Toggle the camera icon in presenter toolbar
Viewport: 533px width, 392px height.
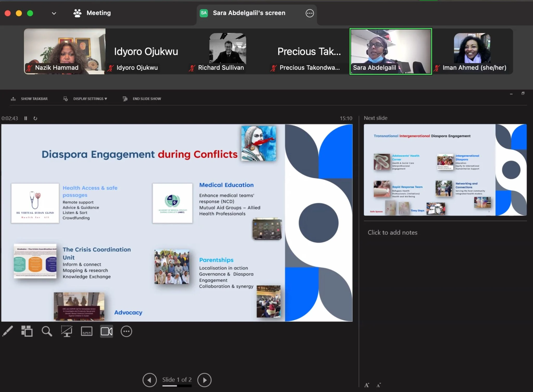[106, 331]
